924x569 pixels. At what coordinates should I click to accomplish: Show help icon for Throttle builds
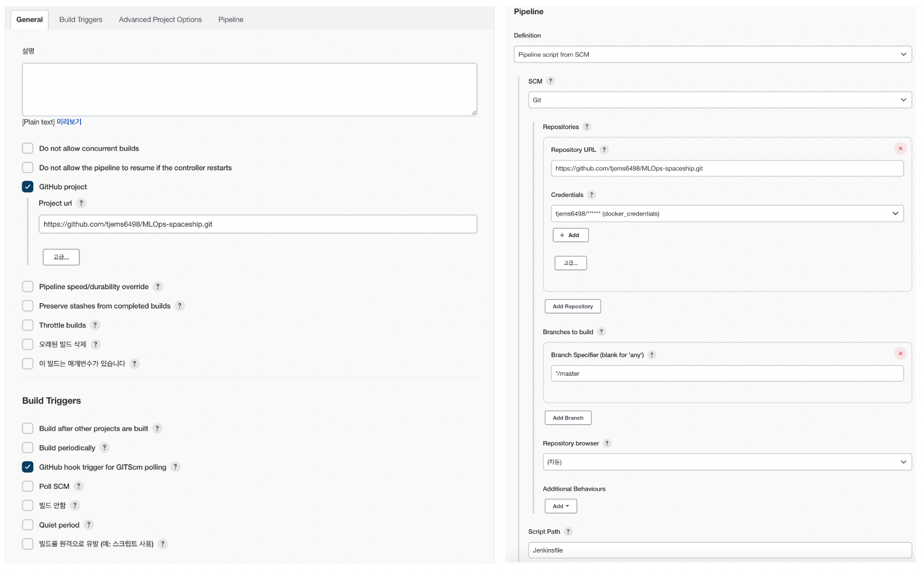pyautogui.click(x=95, y=325)
